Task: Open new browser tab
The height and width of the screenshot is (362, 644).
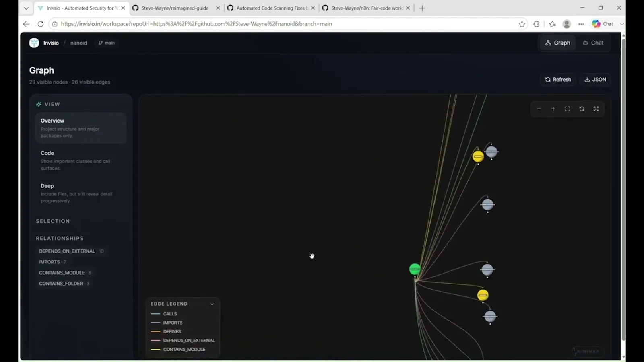Action: click(422, 8)
